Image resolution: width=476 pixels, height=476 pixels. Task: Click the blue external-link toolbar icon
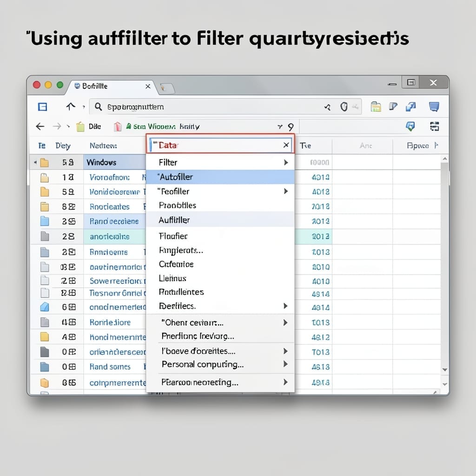[410, 106]
